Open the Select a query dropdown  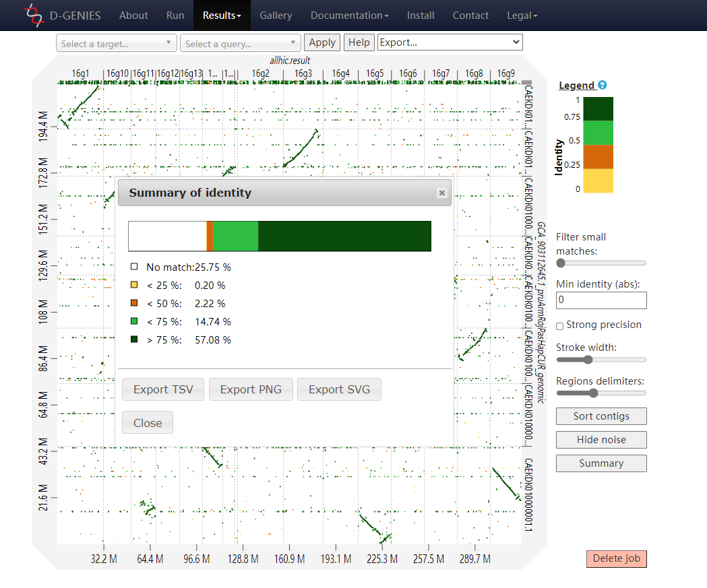pyautogui.click(x=241, y=44)
